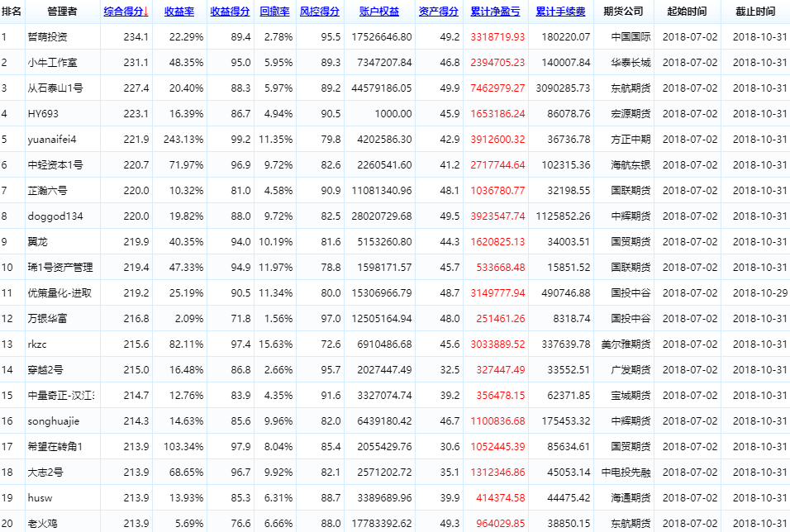
Task: Select manager name 正瀚六号
Action: (x=47, y=191)
